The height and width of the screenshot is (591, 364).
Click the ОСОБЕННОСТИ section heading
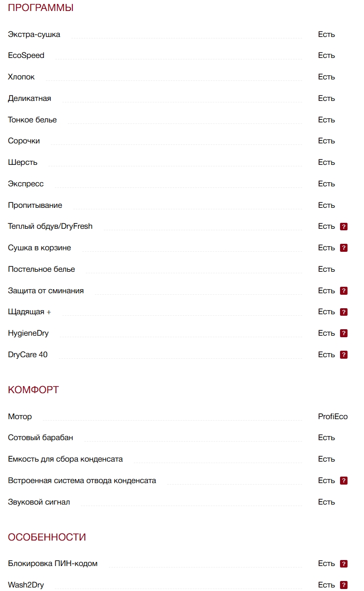(47, 537)
